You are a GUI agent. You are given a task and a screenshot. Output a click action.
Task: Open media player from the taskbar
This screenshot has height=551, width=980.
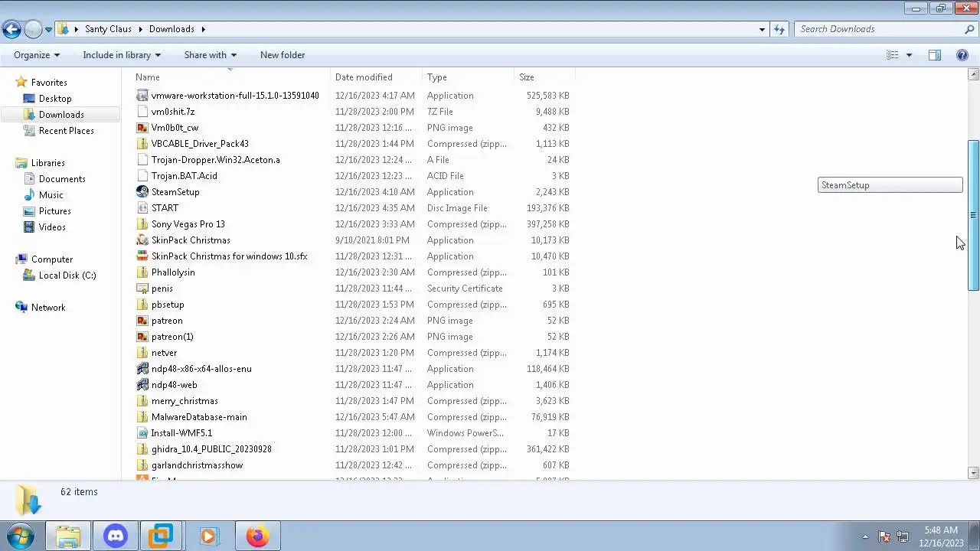coord(209,536)
